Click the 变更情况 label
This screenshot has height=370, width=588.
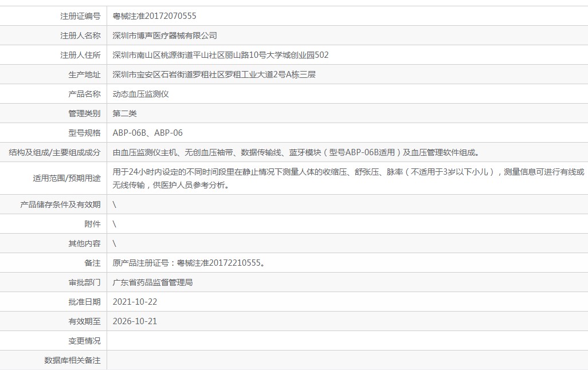click(x=84, y=341)
